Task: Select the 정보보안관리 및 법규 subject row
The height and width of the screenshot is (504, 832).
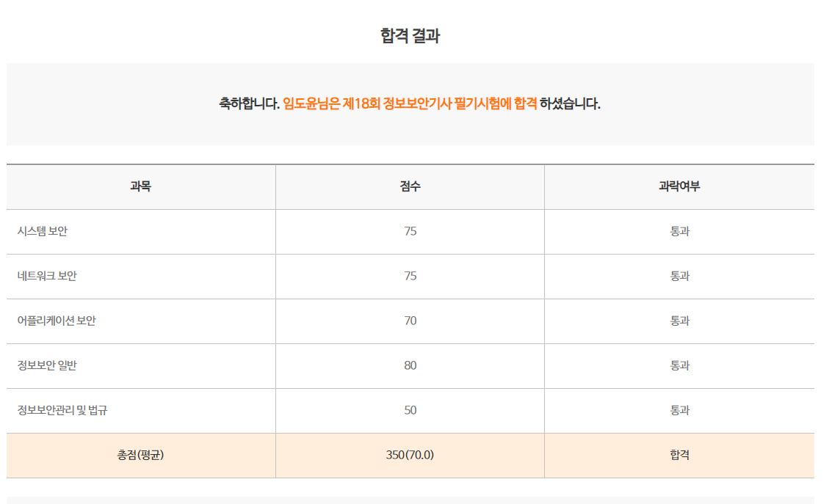Action: point(410,411)
